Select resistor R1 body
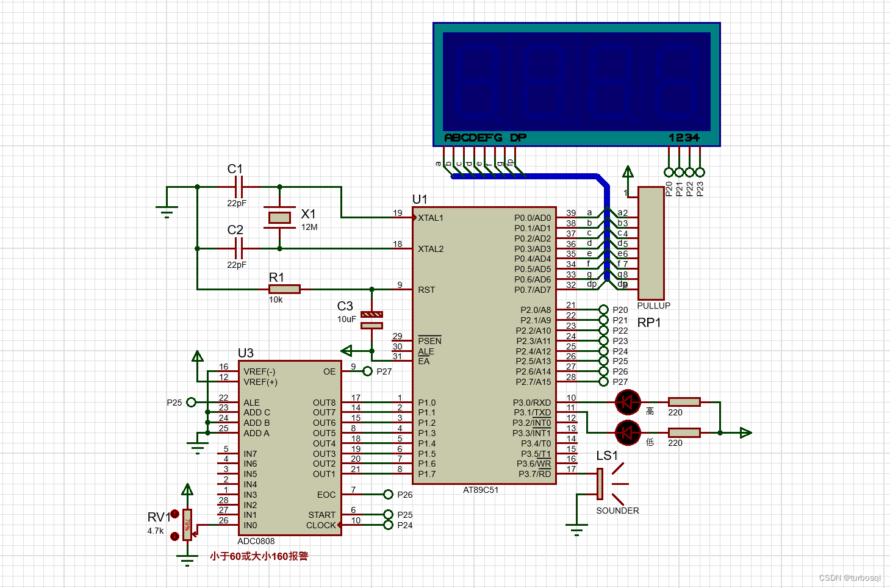This screenshot has height=588, width=890. coord(284,289)
